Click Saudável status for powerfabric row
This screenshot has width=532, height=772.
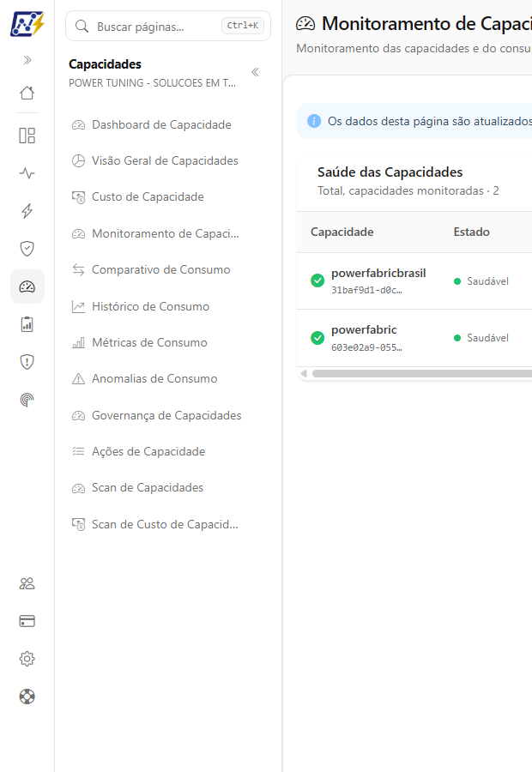(481, 338)
